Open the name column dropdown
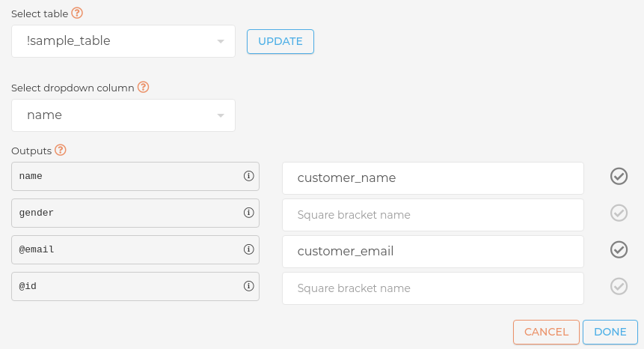Viewport: 644px width, 349px height. [x=123, y=115]
